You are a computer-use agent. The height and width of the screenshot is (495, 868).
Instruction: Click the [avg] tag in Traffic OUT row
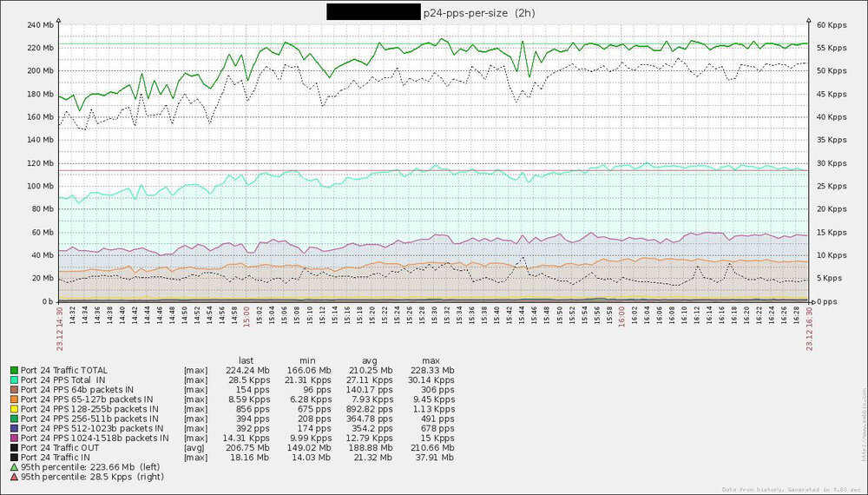coord(195,448)
